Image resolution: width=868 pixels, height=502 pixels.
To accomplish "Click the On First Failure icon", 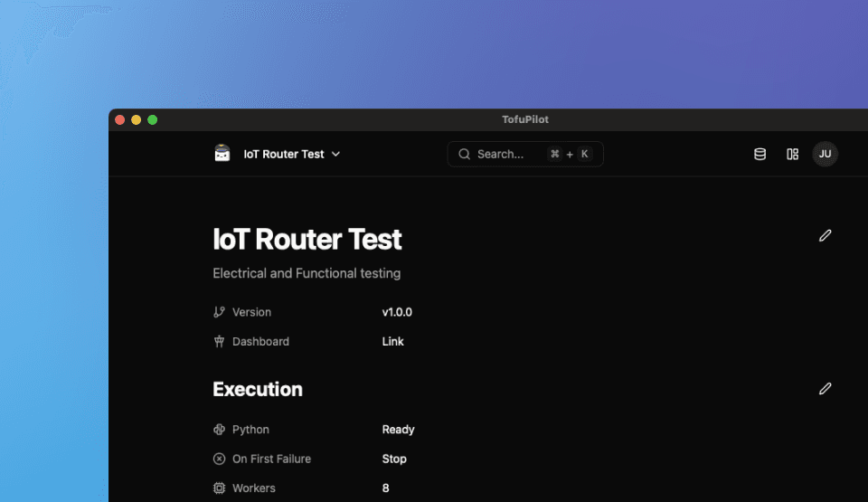I will 219,459.
